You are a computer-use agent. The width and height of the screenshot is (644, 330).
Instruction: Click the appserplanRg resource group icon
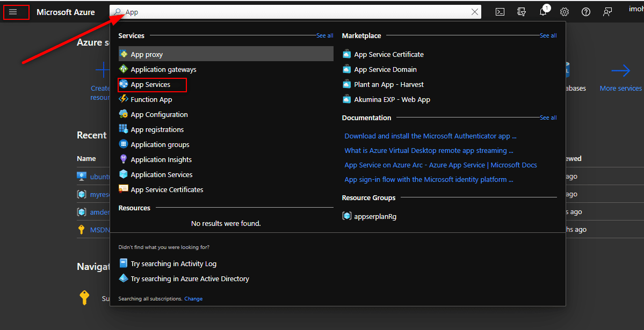(346, 216)
